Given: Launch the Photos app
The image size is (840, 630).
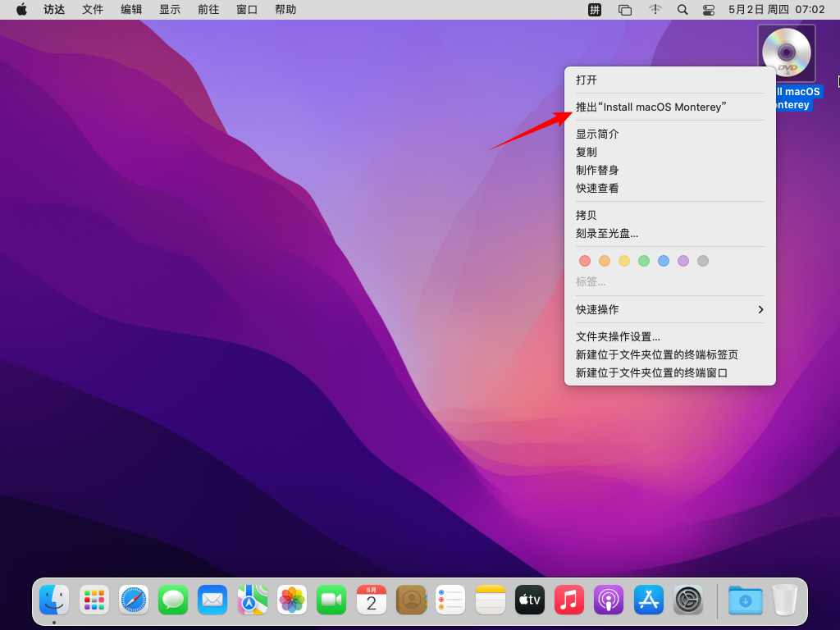Looking at the screenshot, I should tap(292, 600).
